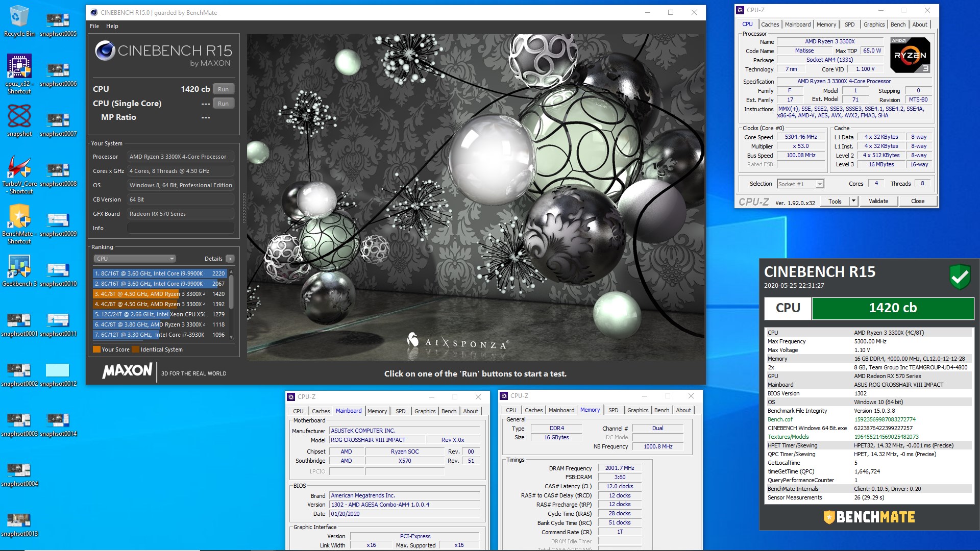Viewport: 980px width, 551px height.
Task: Click the BenchMate logo at panel bottom
Action: (869, 517)
